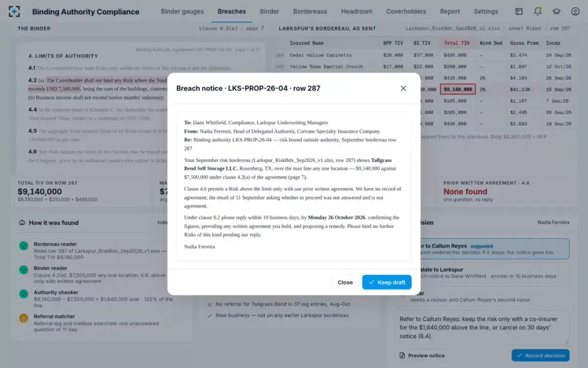Click the Gross Prem column header

(524, 43)
